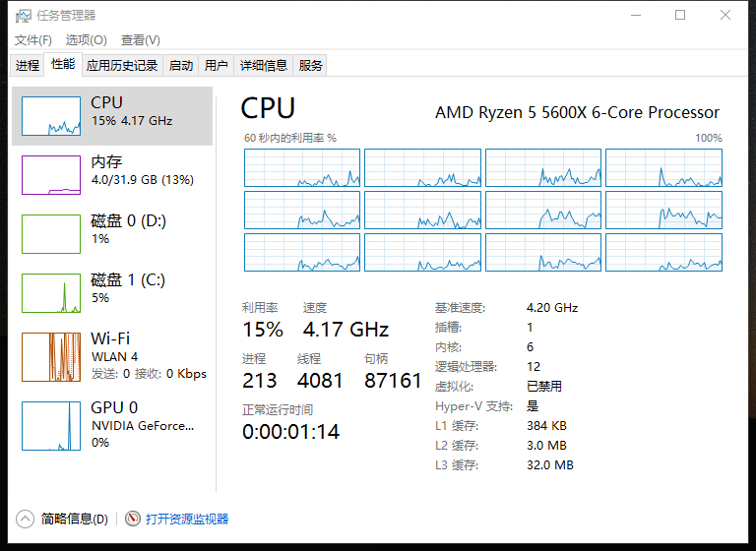Select the Wi-Fi WLAN 4 graph thumbnail
756x551 pixels.
51,357
